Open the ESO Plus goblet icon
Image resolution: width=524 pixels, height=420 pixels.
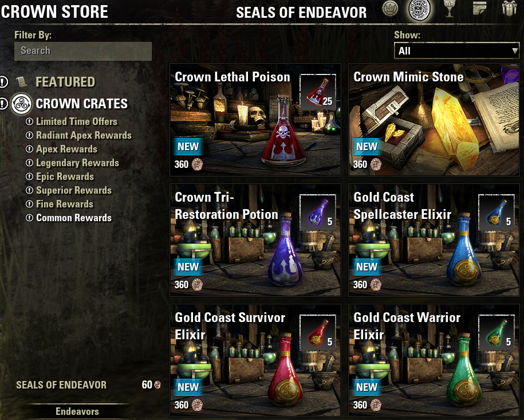[449, 9]
